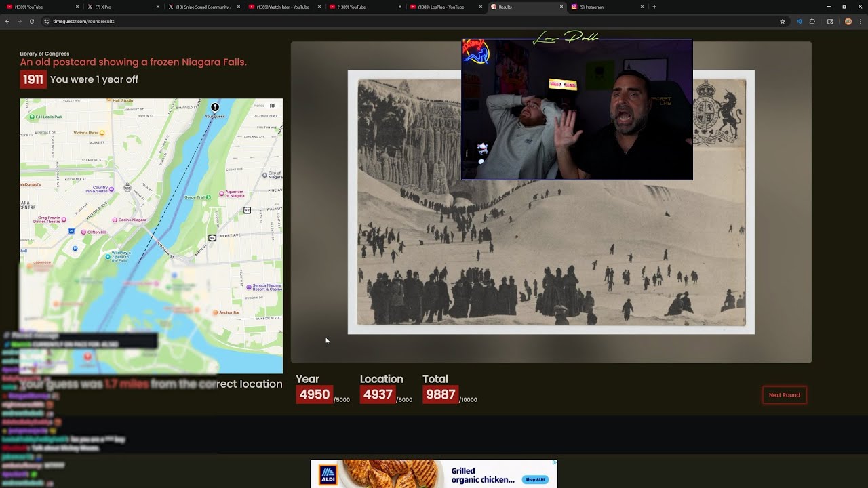This screenshot has height=488, width=868.
Task: View site information icon beside the URL
Action: click(x=47, y=21)
